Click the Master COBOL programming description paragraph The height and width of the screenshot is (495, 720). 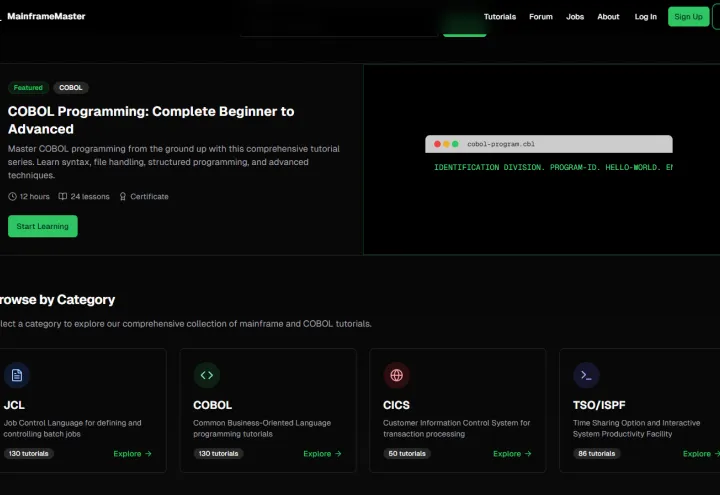[174, 162]
